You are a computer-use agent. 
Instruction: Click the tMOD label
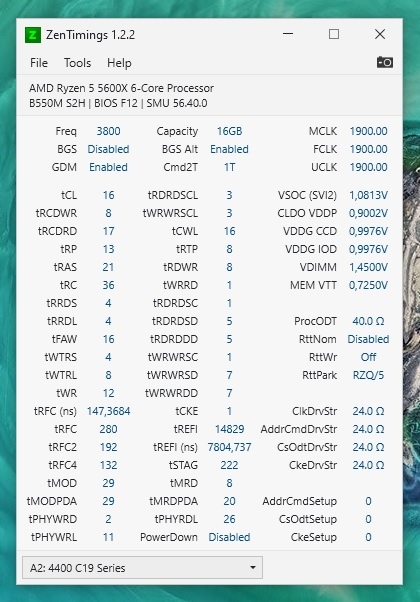pos(62,483)
